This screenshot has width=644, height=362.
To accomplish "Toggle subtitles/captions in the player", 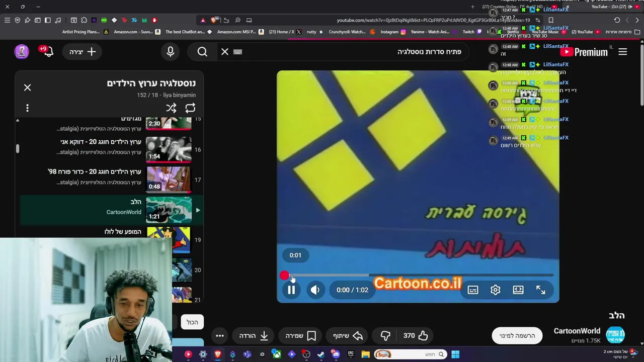I will point(473,290).
